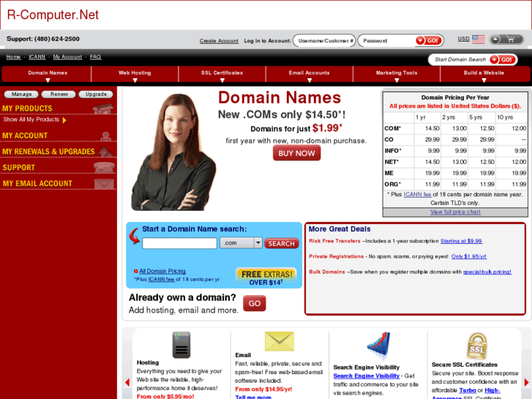Viewport: 532px width, 399px height.
Task: Open the USD currency selector
Action: click(x=463, y=39)
